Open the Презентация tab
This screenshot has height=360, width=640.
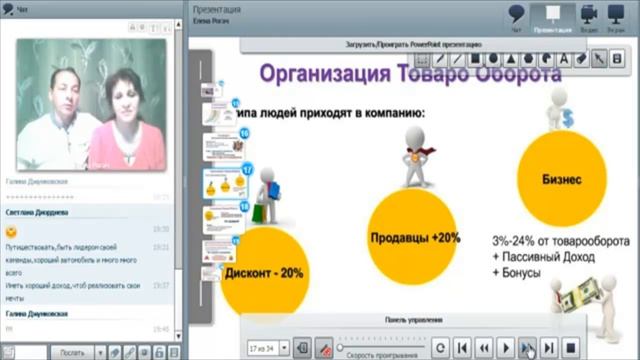tap(553, 18)
